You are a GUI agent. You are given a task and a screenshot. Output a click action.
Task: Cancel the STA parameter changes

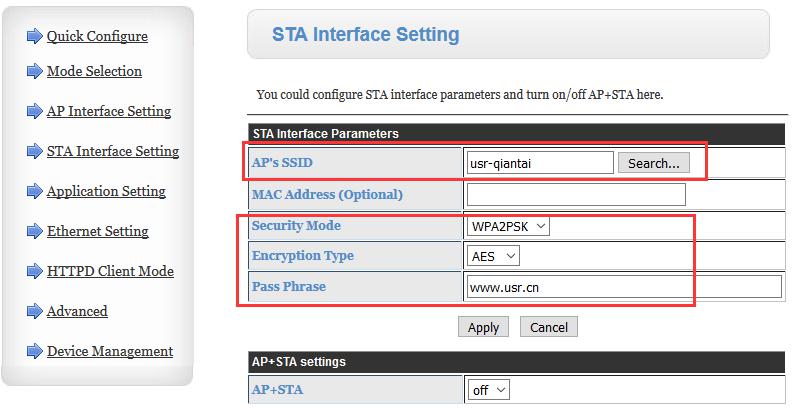(x=549, y=327)
